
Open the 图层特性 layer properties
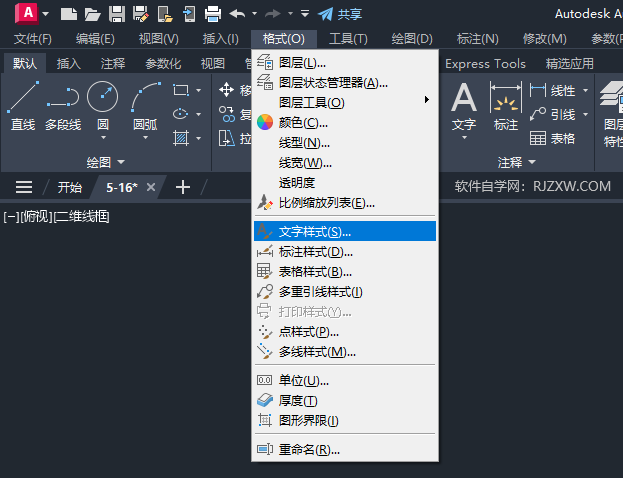612,114
